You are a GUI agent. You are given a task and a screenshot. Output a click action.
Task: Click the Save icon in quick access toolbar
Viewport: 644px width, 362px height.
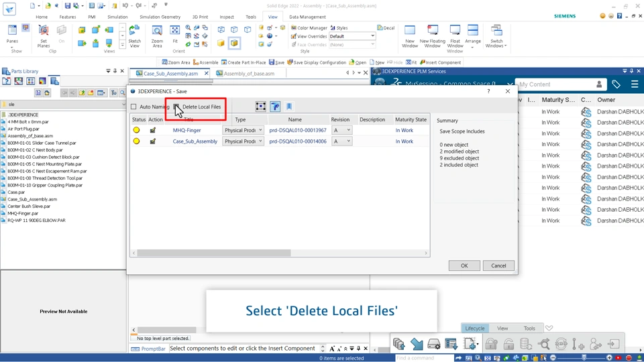(x=67, y=6)
